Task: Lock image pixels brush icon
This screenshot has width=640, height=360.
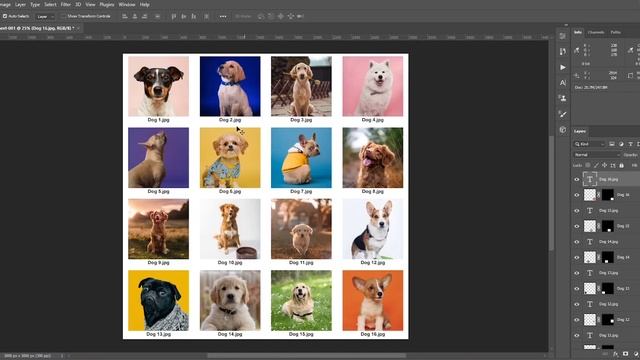Action: [596, 165]
